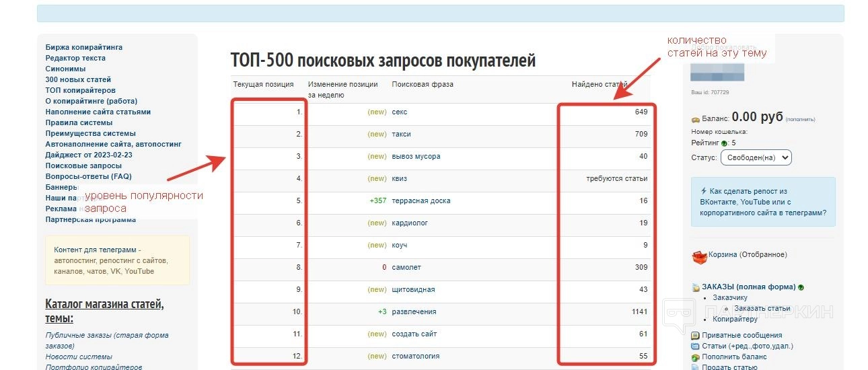Click Текущая позиция column header
The width and height of the screenshot is (868, 370).
[x=264, y=85]
